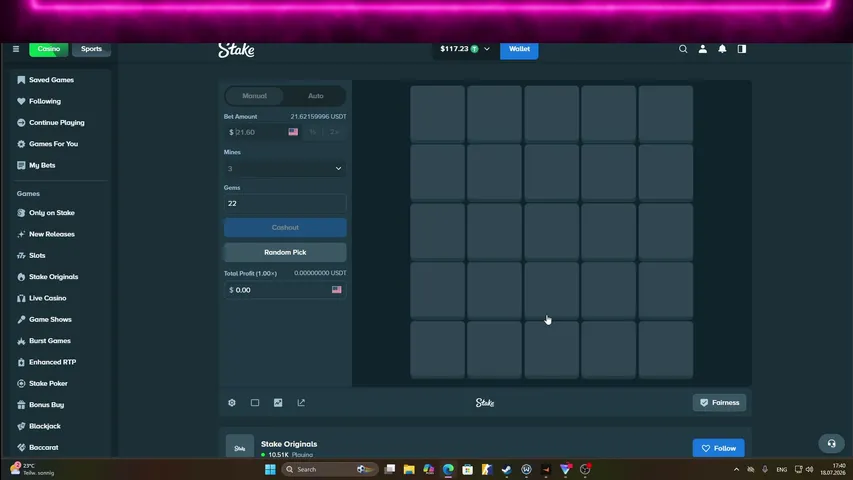Click the Game Shows icon
The height and width of the screenshot is (480, 853).
click(21, 319)
